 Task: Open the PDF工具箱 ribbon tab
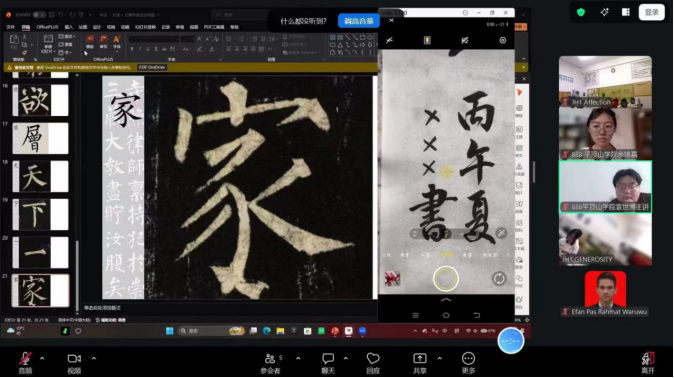tap(214, 27)
